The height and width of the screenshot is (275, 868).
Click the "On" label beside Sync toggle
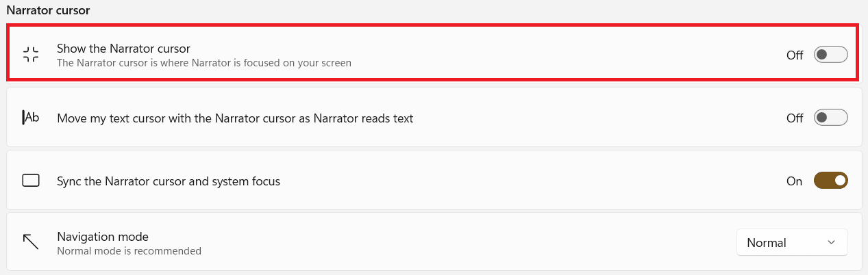[x=794, y=181]
